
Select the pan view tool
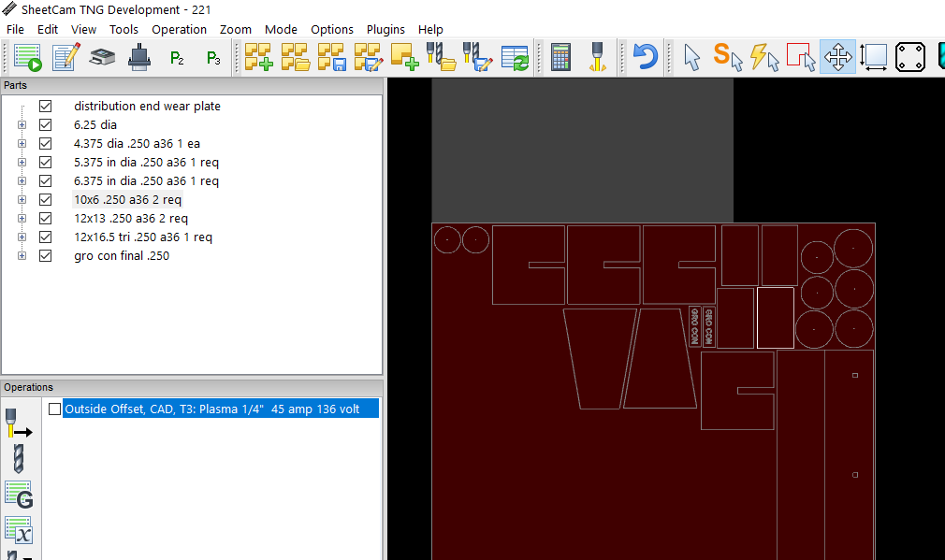(x=837, y=58)
